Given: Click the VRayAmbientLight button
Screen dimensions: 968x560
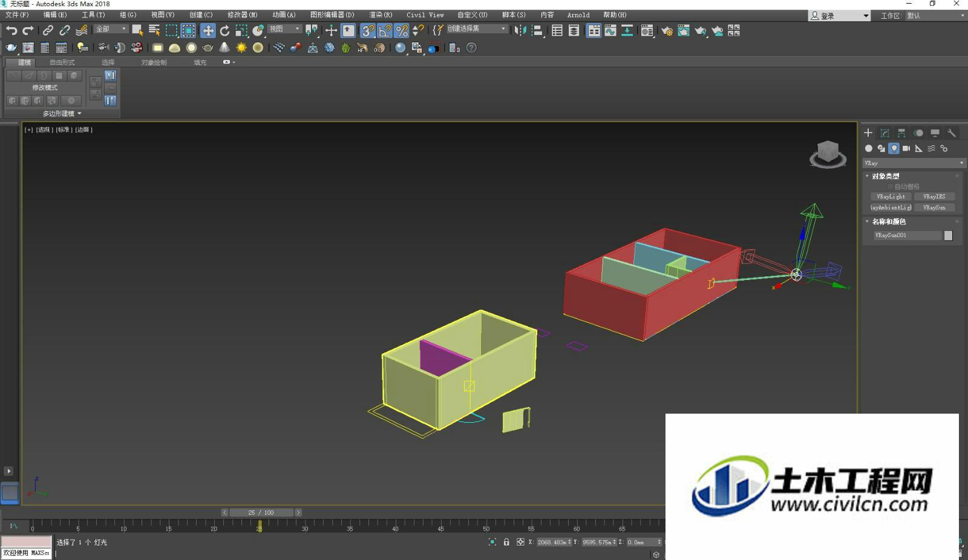Looking at the screenshot, I should 891,207.
